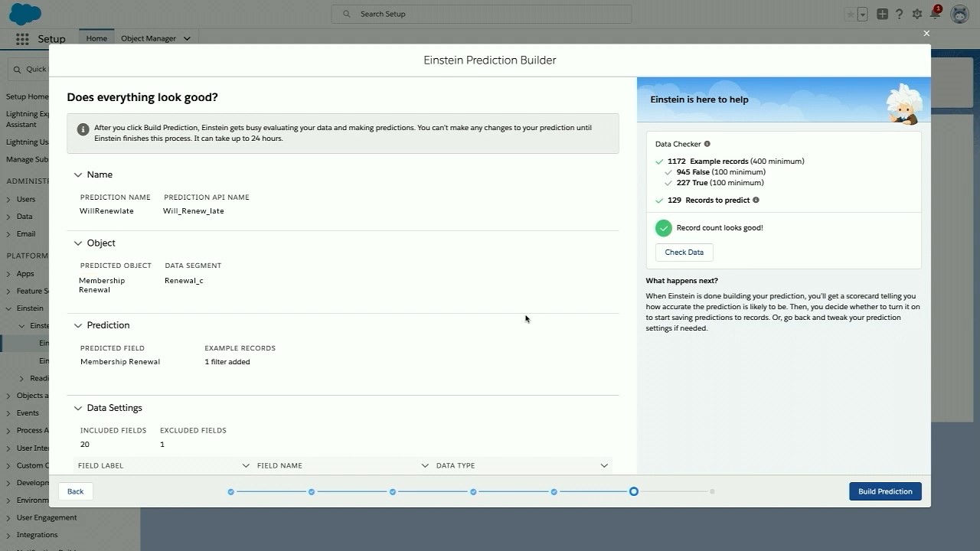Collapse the Data Settings section
Screen dimensions: 980x551
coord(78,408)
